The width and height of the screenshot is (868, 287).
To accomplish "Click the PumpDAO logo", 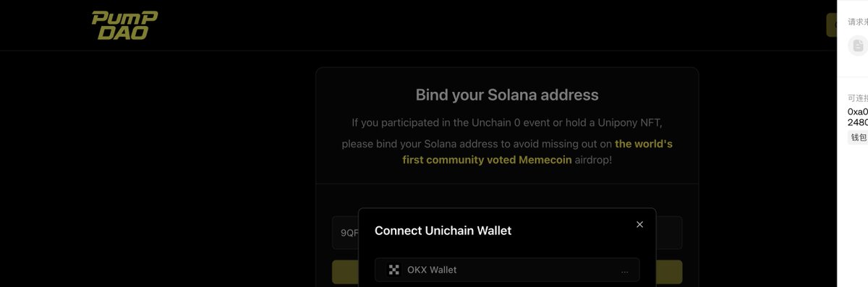I will click(x=124, y=26).
